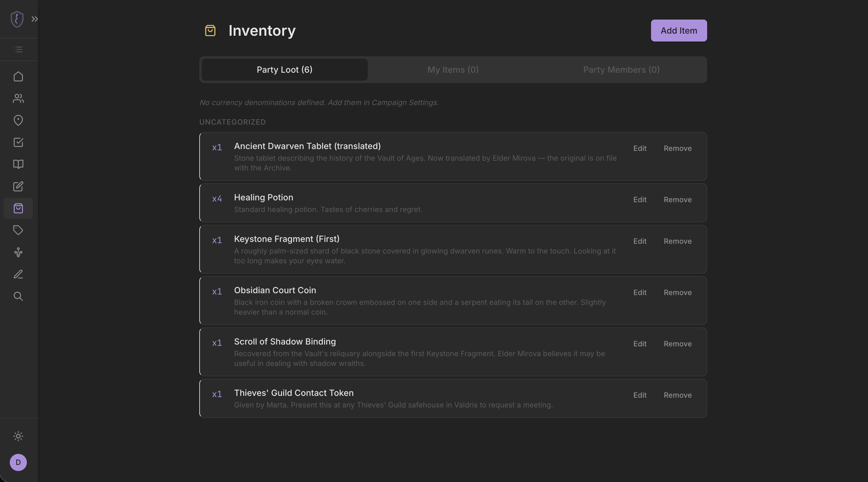Switch to My Items (0) tab
868x482 pixels.
click(453, 70)
